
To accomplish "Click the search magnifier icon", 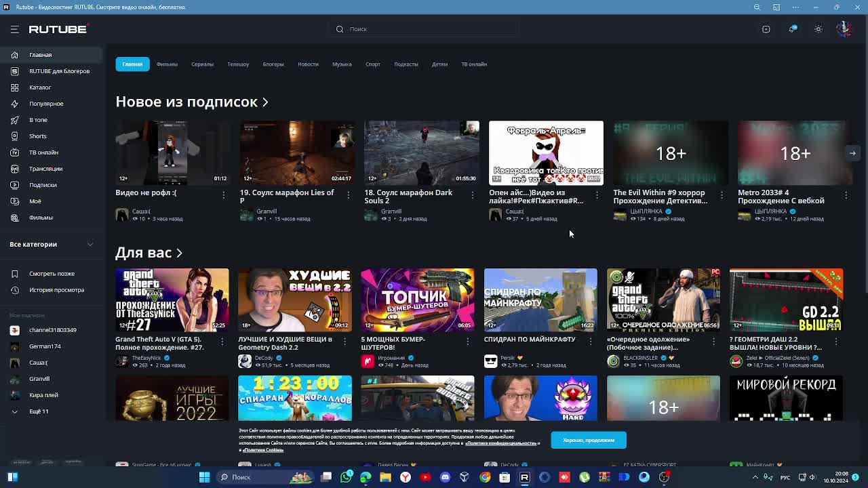I will point(340,29).
